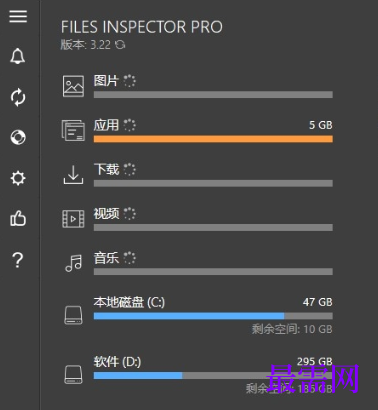
Task: Select the 图片 pictures icon
Action: [73, 86]
